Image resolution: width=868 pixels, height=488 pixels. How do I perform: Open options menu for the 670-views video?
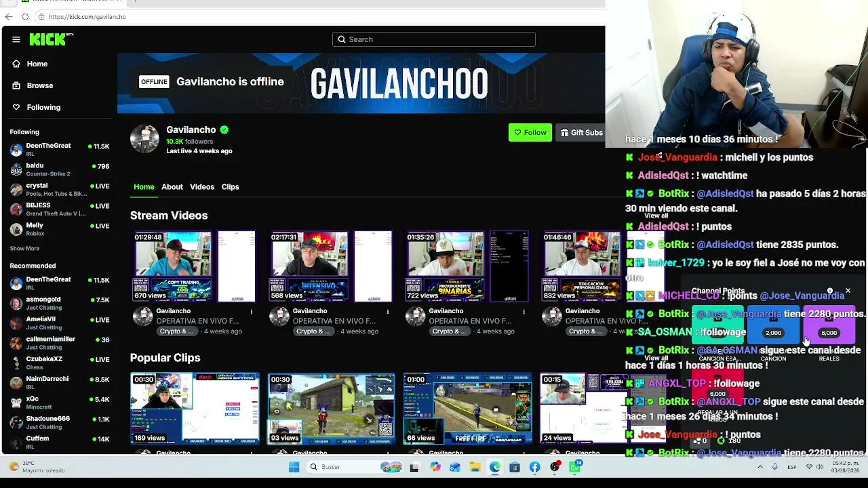(x=252, y=312)
